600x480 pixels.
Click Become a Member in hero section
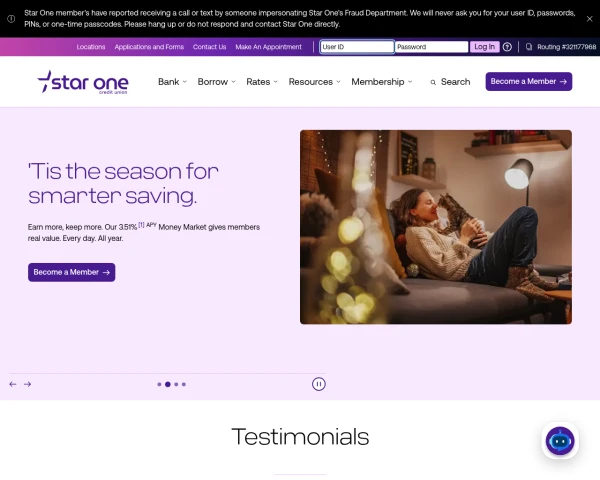[71, 272]
